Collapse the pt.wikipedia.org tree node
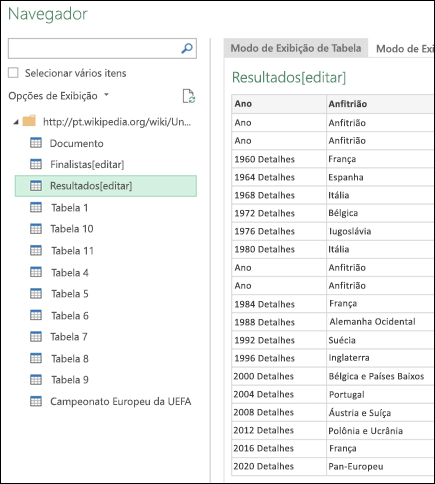 pyautogui.click(x=16, y=122)
